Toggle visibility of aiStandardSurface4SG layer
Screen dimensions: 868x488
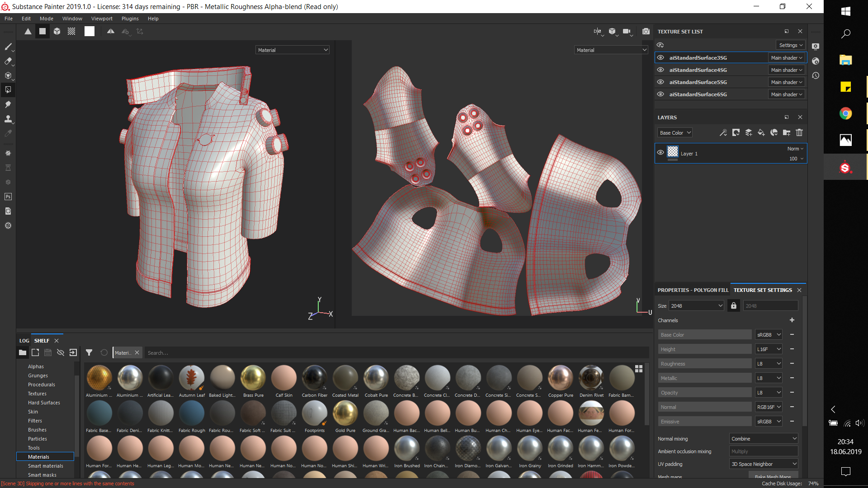660,70
